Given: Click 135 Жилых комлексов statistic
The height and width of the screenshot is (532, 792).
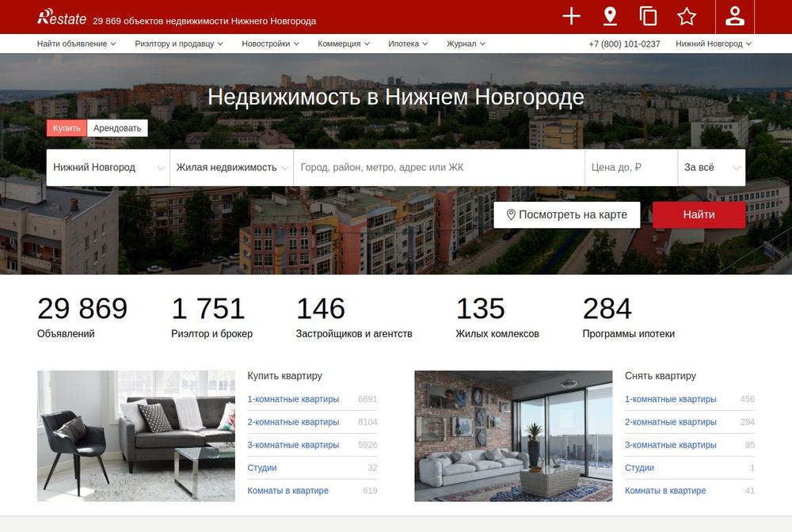Looking at the screenshot, I should click(497, 317).
